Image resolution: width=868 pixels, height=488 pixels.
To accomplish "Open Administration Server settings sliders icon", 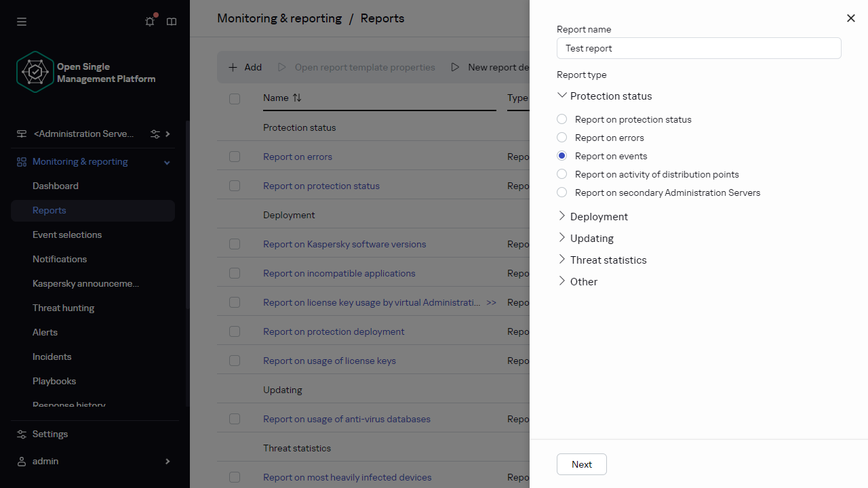I will pyautogui.click(x=155, y=134).
